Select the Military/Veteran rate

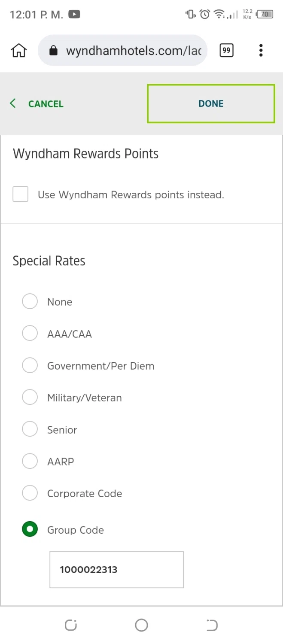coord(30,398)
